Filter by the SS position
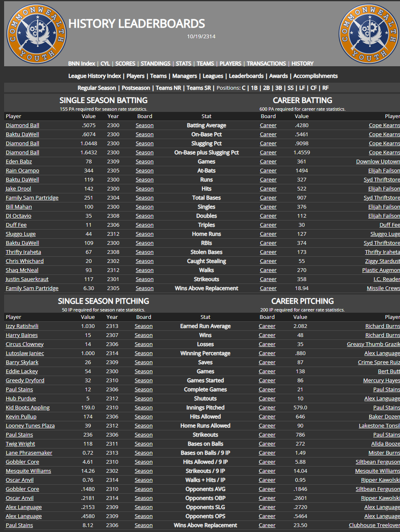Image resolution: width=400 pixels, height=532 pixels. pyautogui.click(x=291, y=88)
